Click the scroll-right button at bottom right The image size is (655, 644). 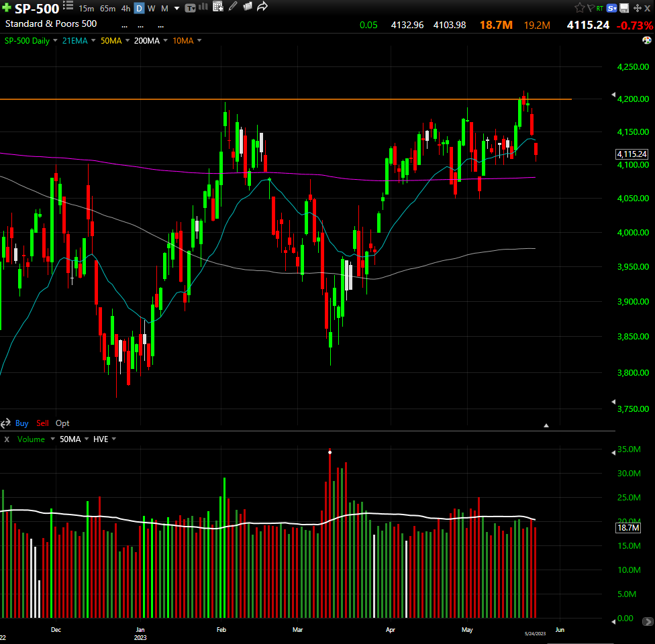[648, 621]
